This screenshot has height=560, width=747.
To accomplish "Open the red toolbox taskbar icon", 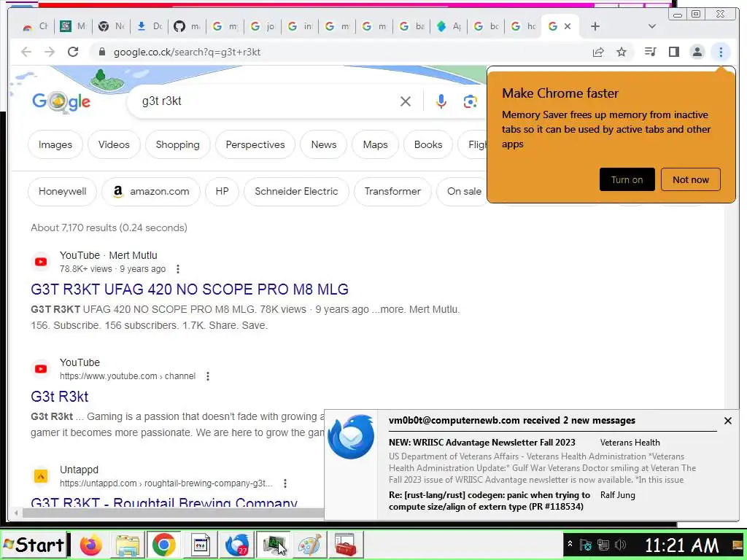I will click(x=345, y=545).
